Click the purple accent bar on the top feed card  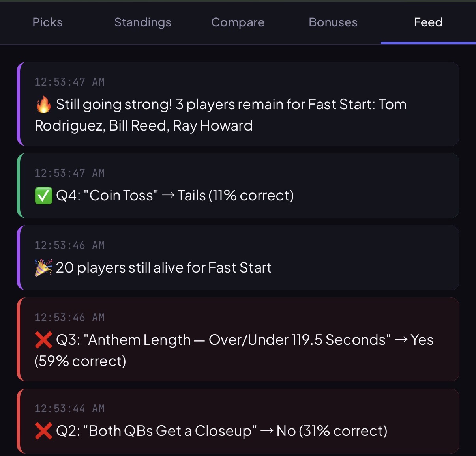tap(19, 104)
